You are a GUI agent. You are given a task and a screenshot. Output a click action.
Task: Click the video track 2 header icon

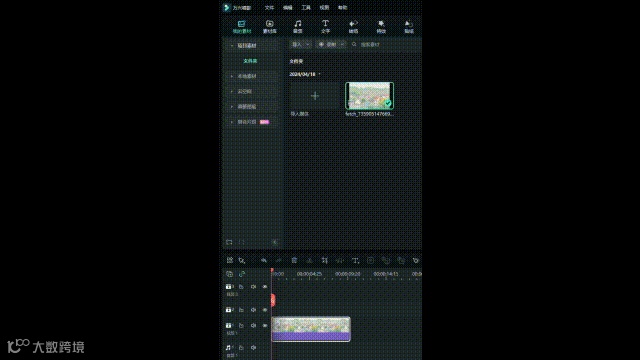click(x=229, y=310)
